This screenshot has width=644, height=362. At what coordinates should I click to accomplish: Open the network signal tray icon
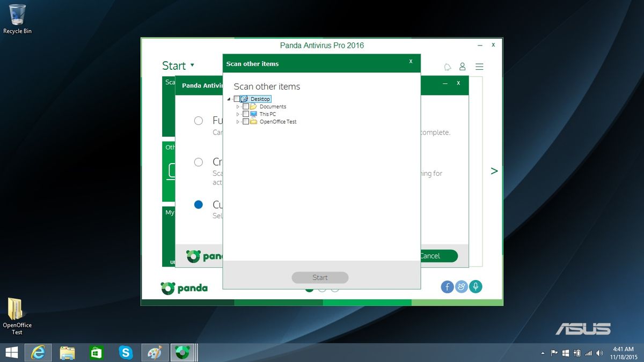point(589,353)
